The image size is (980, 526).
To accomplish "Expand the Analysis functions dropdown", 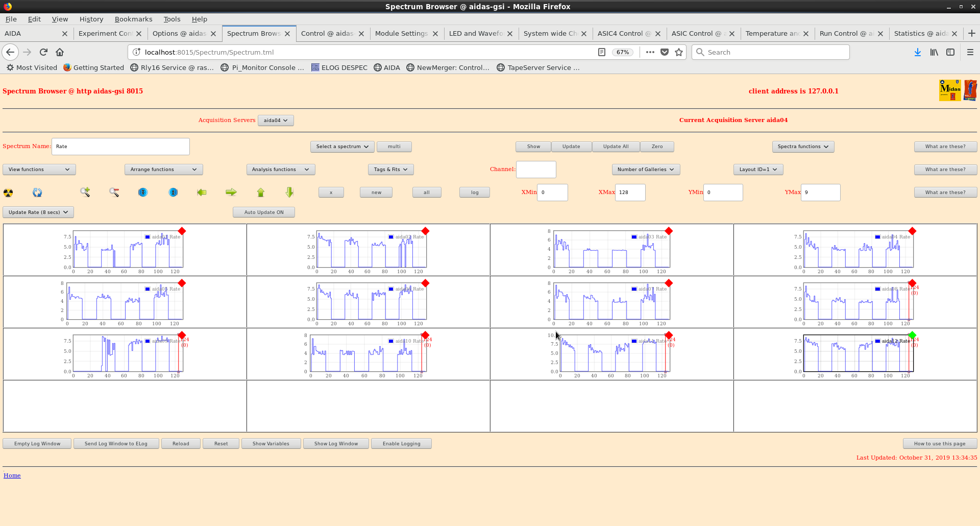I will tap(281, 170).
